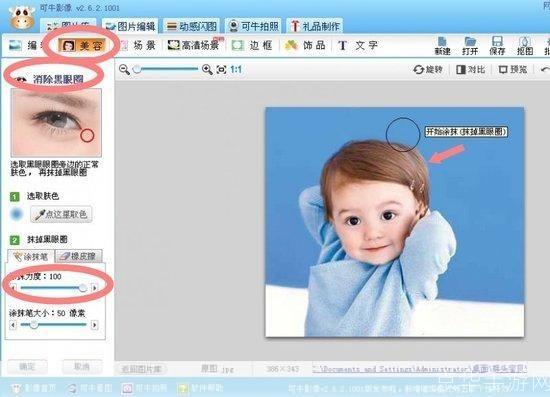Click the 旋转 rotate button
The width and height of the screenshot is (550, 397).
tap(428, 69)
